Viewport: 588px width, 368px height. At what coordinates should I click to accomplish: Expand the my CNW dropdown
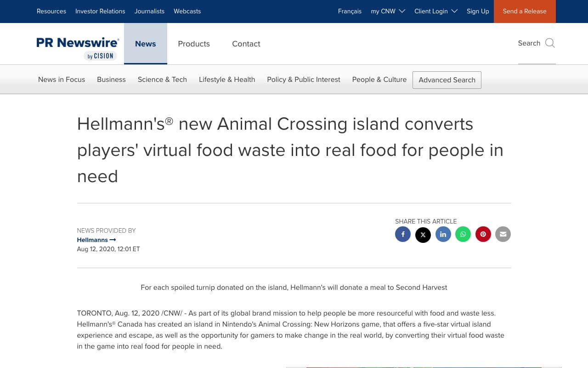point(388,11)
